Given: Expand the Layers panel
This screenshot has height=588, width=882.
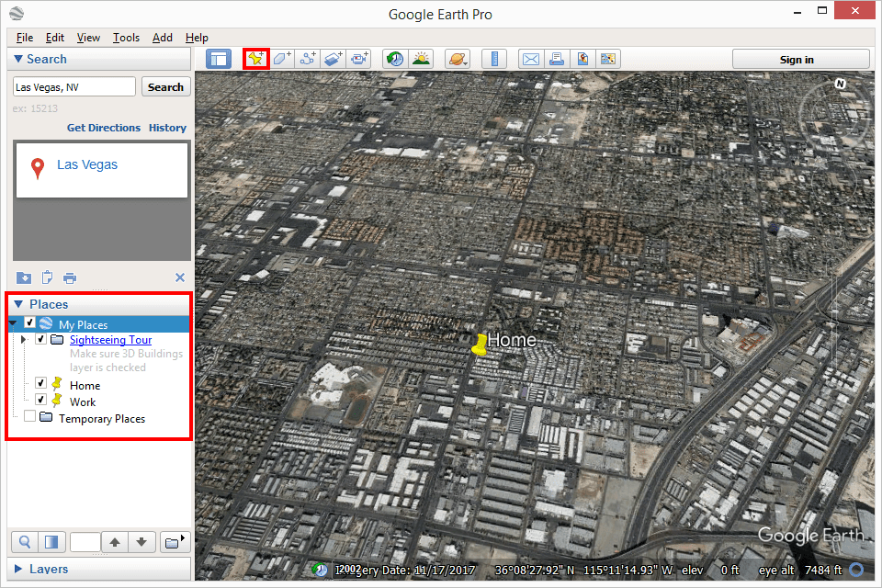Looking at the screenshot, I should [x=18, y=569].
